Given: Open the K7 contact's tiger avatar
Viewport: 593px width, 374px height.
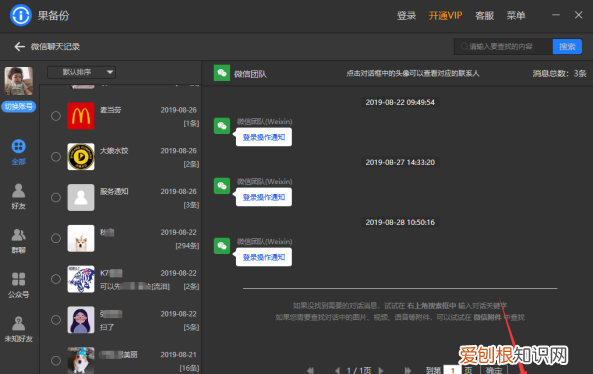Looking at the screenshot, I should (81, 279).
